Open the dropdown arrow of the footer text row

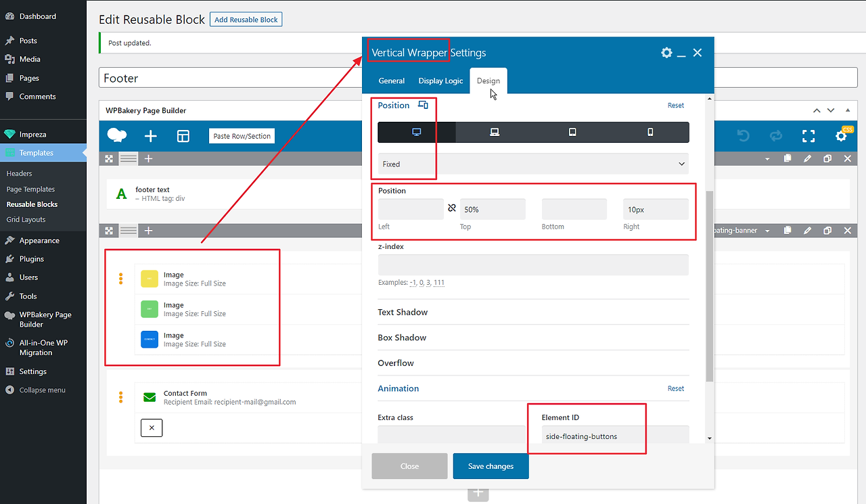pyautogui.click(x=767, y=159)
